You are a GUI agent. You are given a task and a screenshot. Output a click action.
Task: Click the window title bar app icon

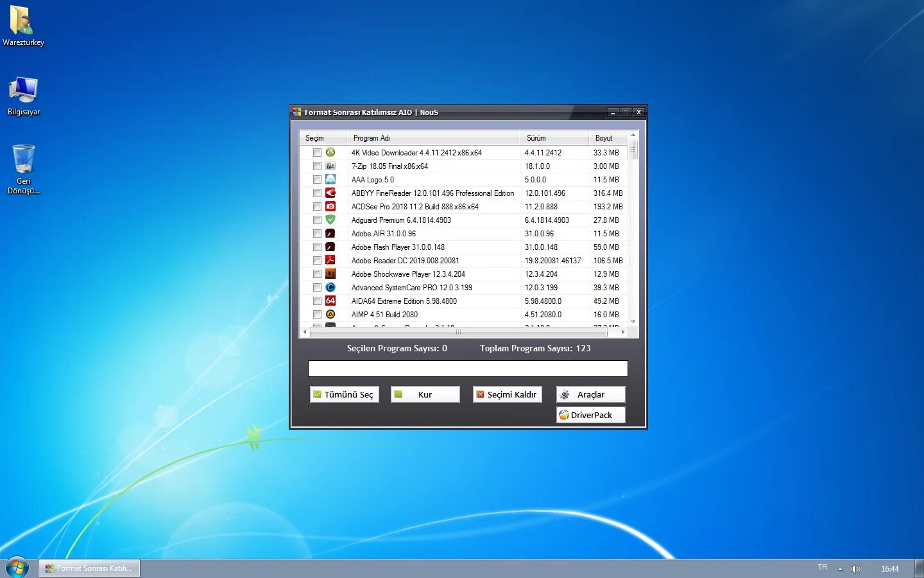[297, 112]
